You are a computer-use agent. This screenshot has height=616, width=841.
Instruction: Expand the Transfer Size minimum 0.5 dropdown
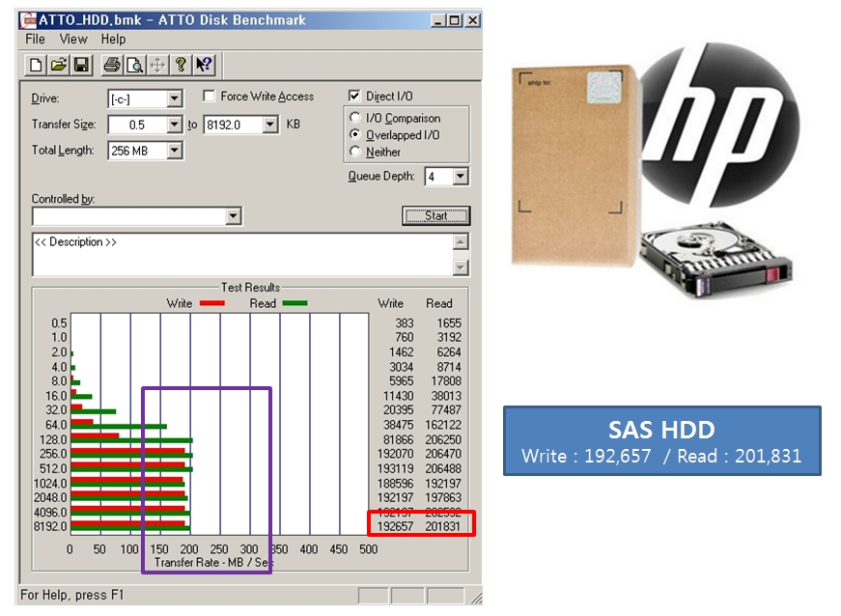[174, 125]
